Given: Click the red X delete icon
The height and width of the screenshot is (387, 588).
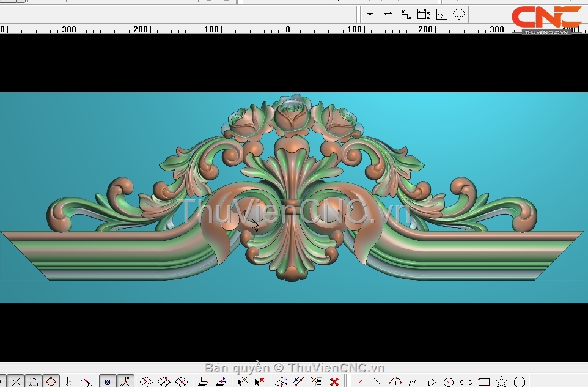Looking at the screenshot, I should click(x=334, y=382).
